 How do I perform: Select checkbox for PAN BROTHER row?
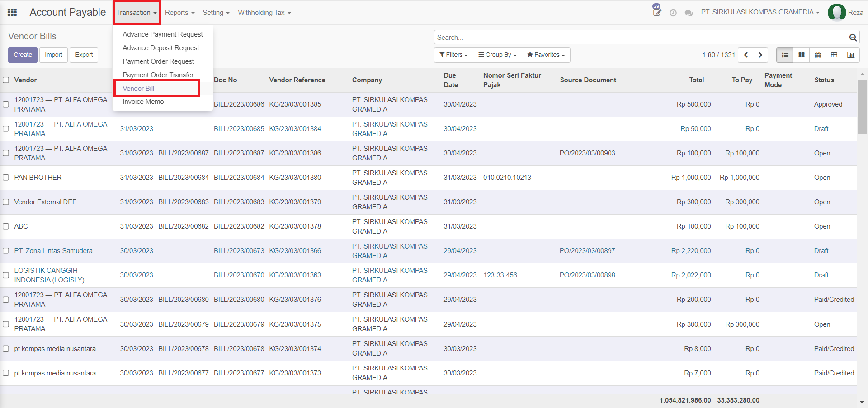tap(6, 178)
